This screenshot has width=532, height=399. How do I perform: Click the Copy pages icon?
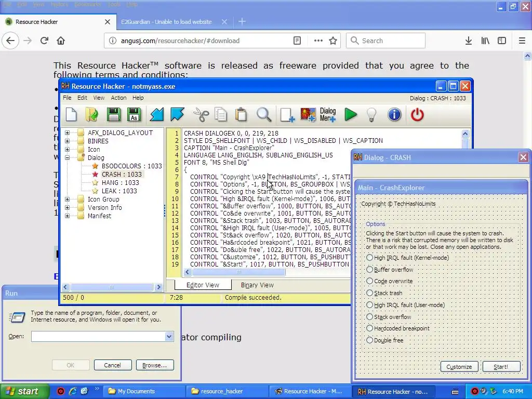221,114
